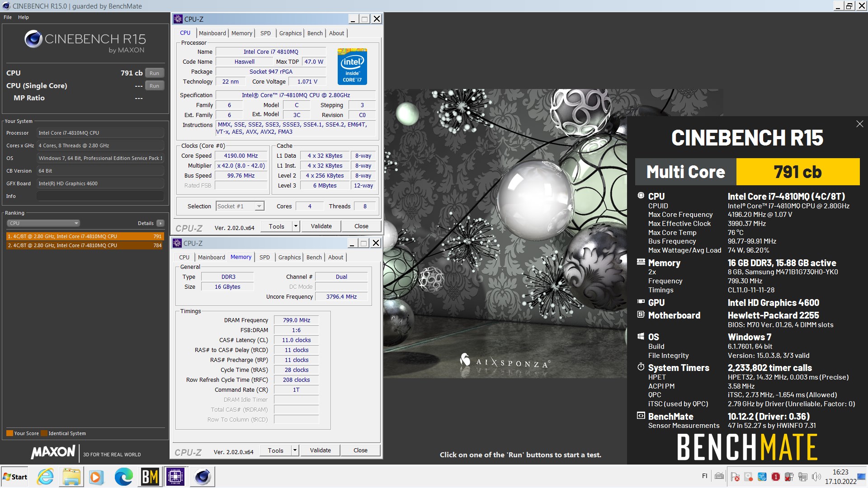Switch to Mainboard tab in lower CPU-Z

click(211, 257)
